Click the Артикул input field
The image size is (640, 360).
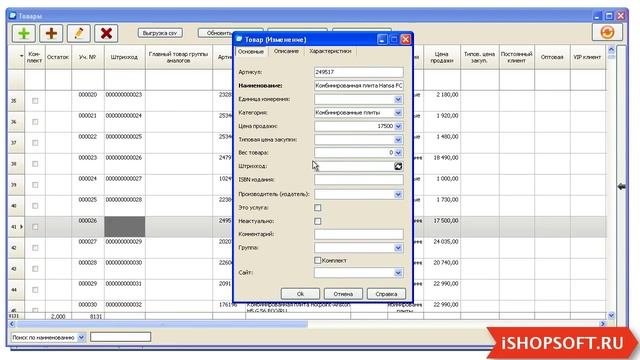tap(359, 72)
